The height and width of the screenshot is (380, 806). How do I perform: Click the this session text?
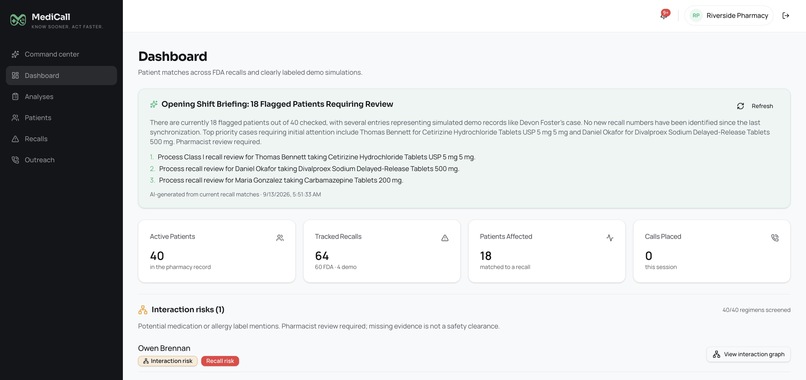pyautogui.click(x=661, y=267)
